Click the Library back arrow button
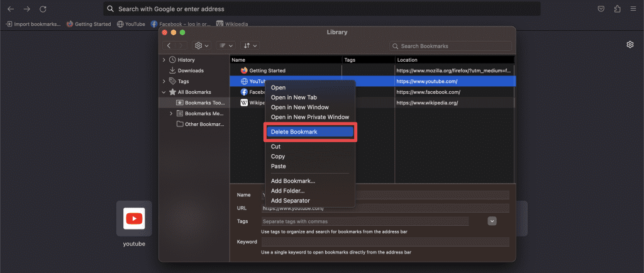This screenshot has width=644, height=273. pyautogui.click(x=169, y=46)
